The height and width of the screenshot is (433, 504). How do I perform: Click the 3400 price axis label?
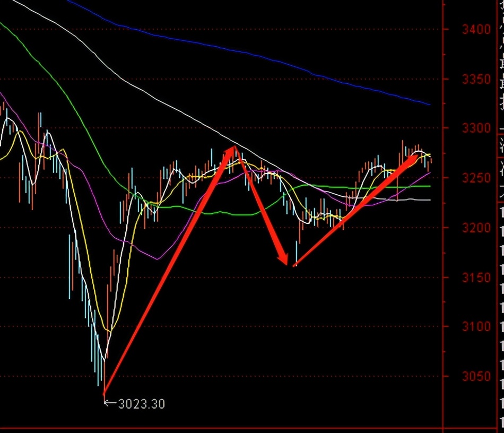pyautogui.click(x=476, y=30)
